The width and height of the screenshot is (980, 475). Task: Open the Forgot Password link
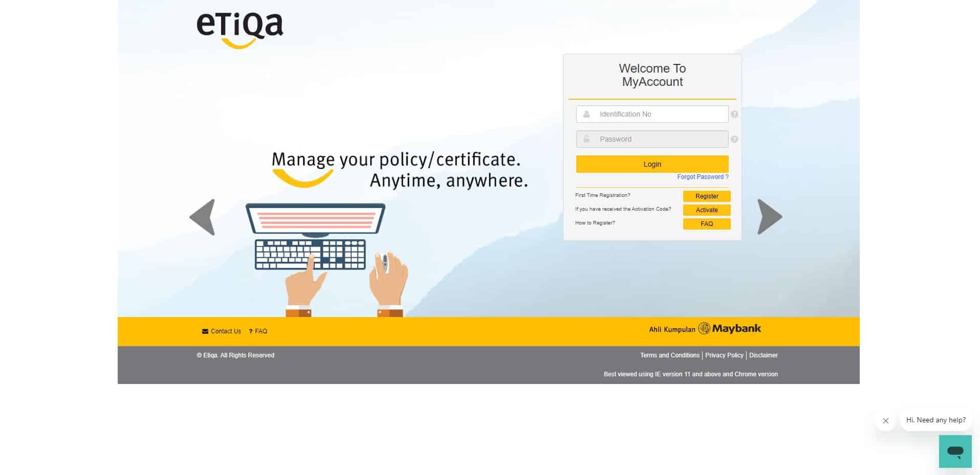click(703, 177)
